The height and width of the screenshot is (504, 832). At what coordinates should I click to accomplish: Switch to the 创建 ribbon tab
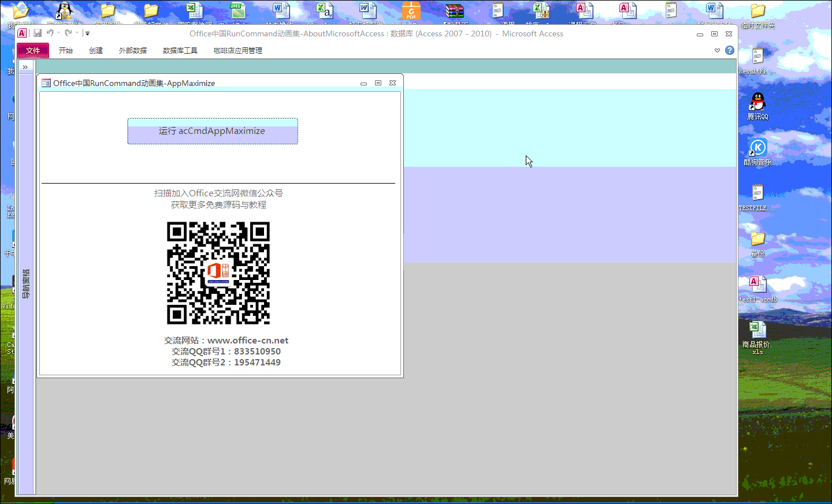pyautogui.click(x=96, y=51)
